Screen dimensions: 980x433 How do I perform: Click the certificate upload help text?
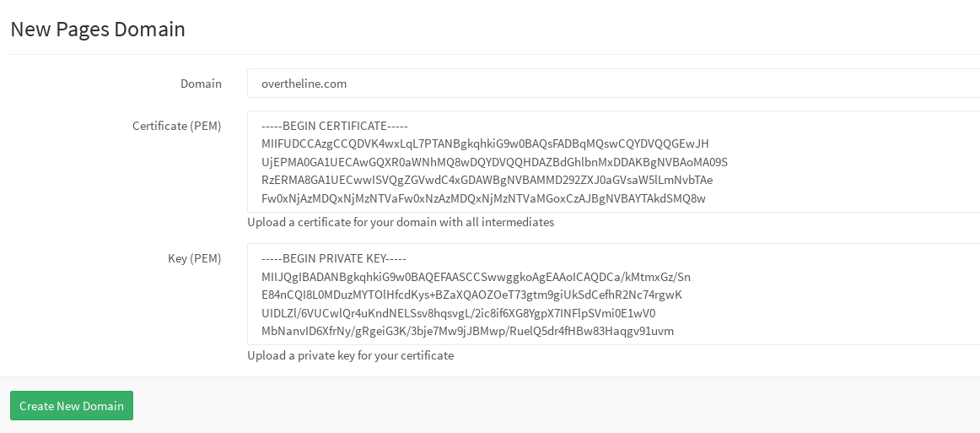(401, 222)
